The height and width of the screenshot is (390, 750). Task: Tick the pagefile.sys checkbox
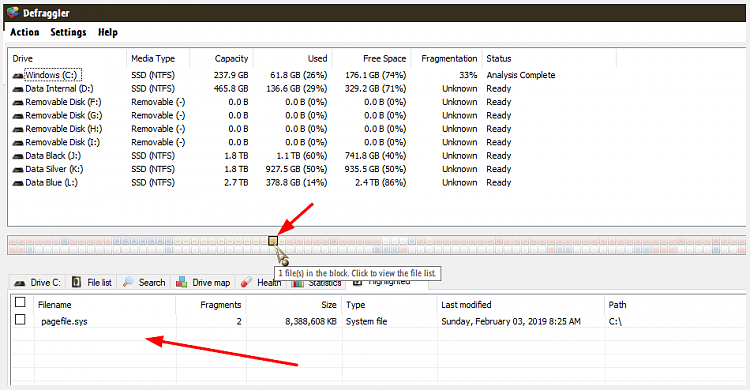(x=20, y=319)
